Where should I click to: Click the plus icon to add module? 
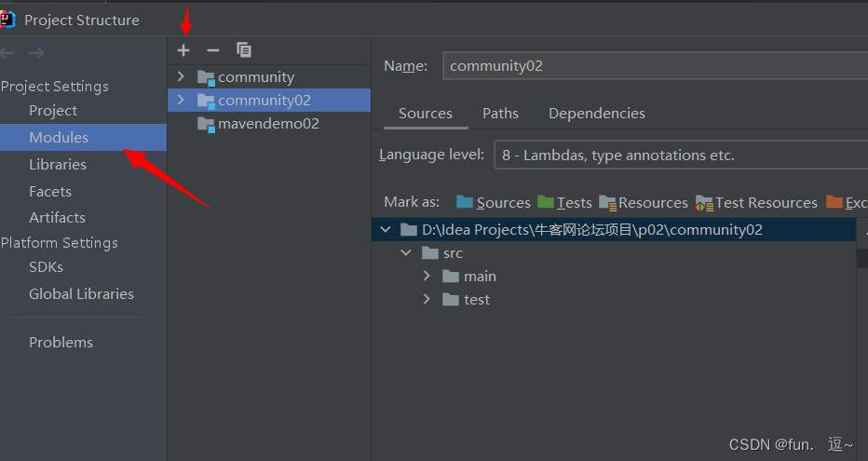click(x=183, y=50)
